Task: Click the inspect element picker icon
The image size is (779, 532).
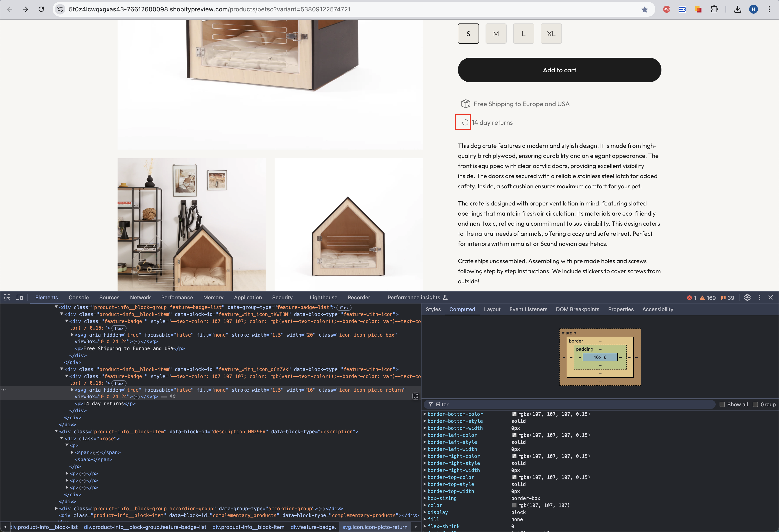Action: tap(7, 297)
